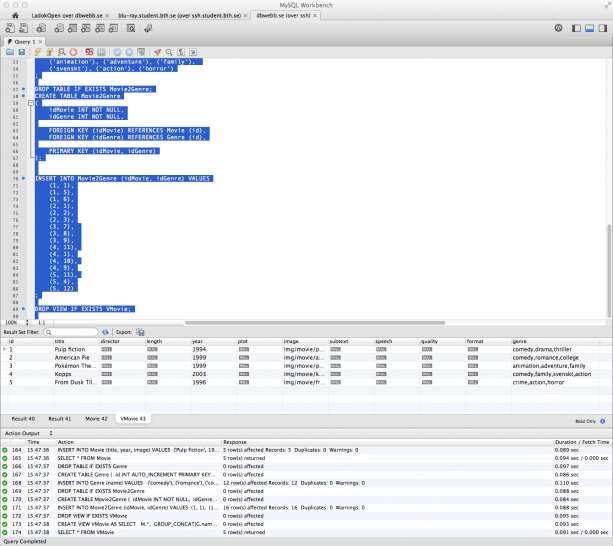Switch to the LadokOpen over dbwebb.se tab
The width and height of the screenshot is (613, 546).
[66, 16]
